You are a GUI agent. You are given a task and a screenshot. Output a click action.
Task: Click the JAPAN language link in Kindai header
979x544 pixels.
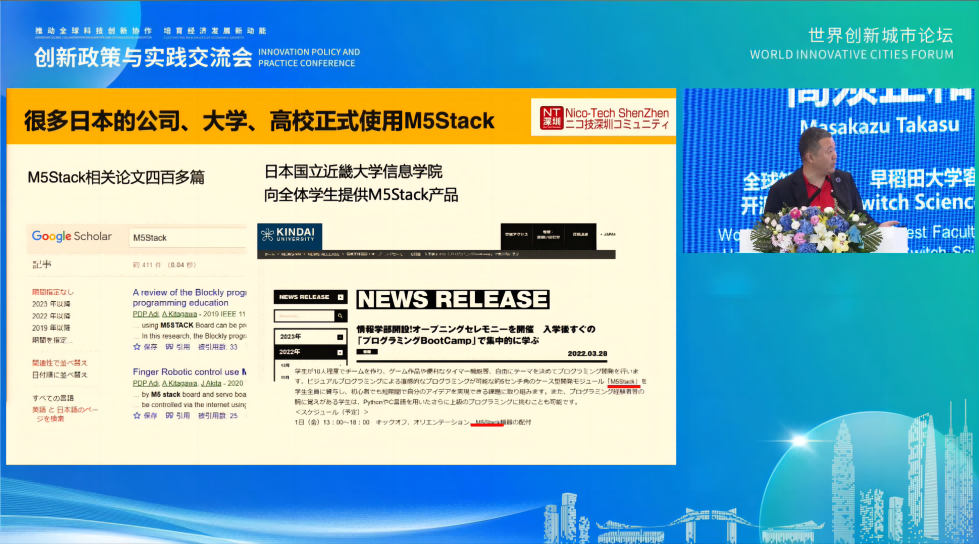point(608,234)
